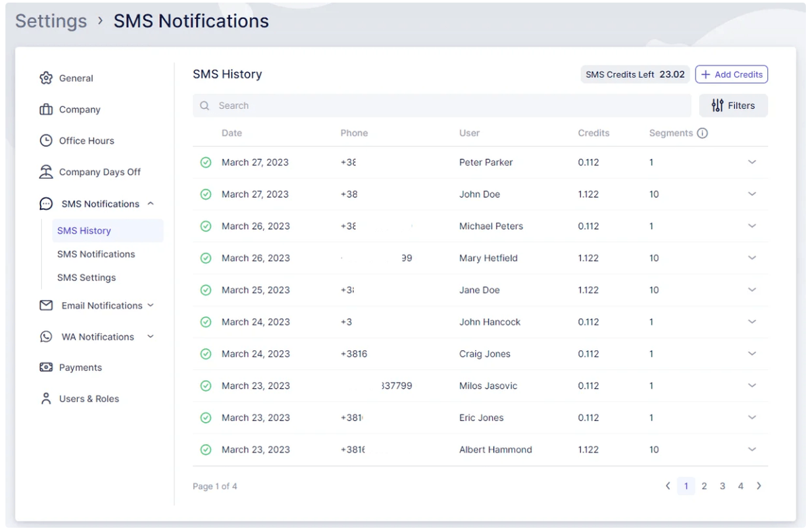Click the Credits column header
Viewport: 812px width, 531px height.
point(593,133)
